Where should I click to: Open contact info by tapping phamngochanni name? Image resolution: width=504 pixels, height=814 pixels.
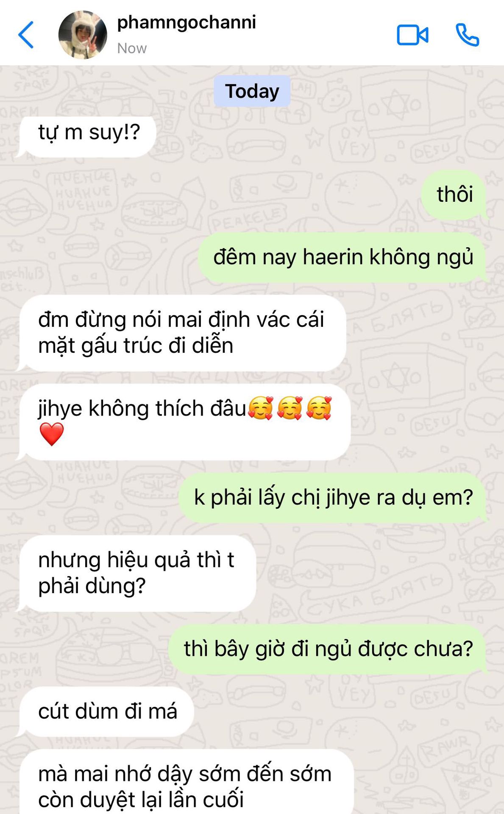[x=187, y=23]
